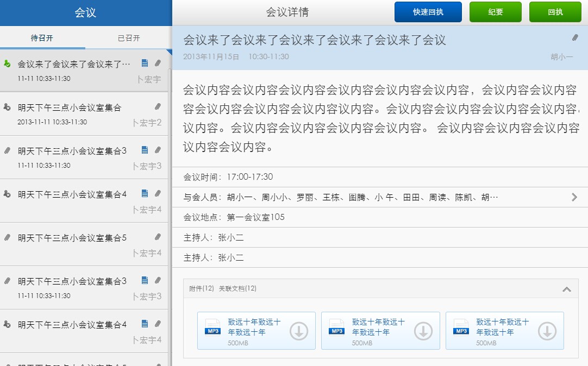Click the green attendee status icon on 会议来了 row
This screenshot has height=366, width=588.
click(7, 64)
